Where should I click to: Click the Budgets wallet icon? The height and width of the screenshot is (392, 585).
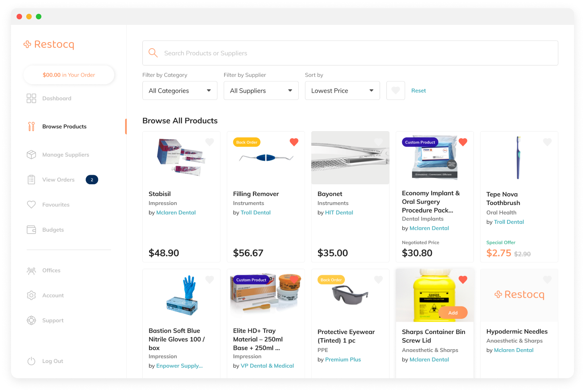pos(31,230)
